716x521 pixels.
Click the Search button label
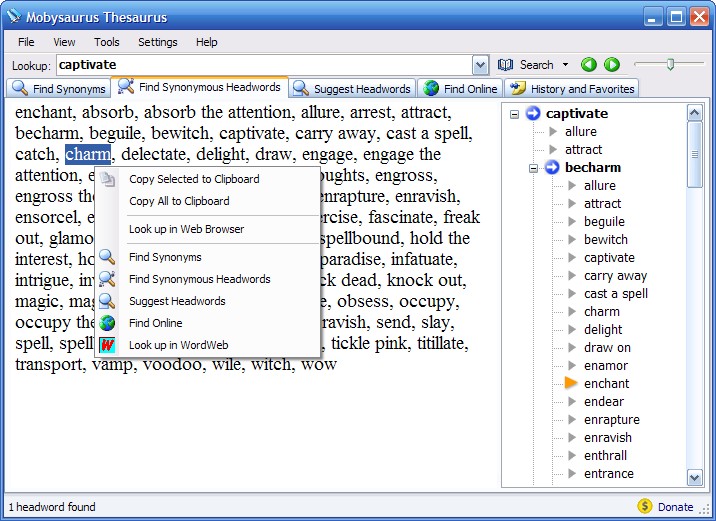536,65
